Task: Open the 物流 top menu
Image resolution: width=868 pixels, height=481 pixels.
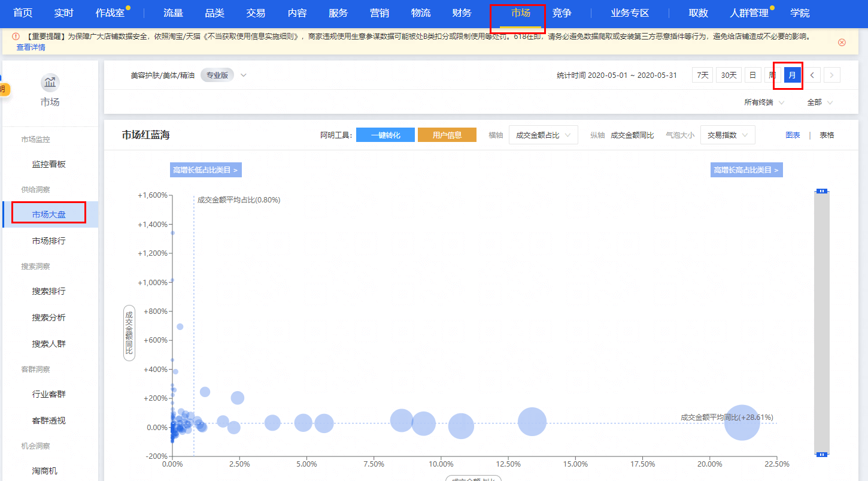Action: (x=421, y=13)
